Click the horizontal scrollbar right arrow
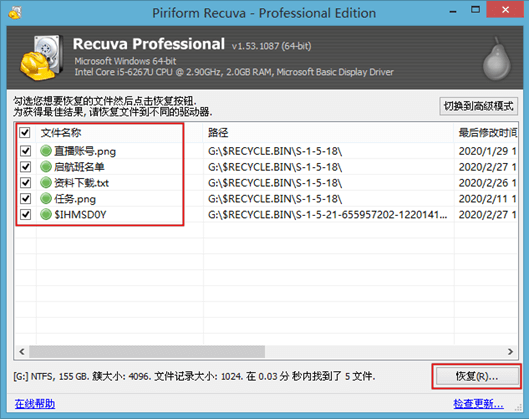This screenshot has width=529, height=419. click(x=510, y=352)
